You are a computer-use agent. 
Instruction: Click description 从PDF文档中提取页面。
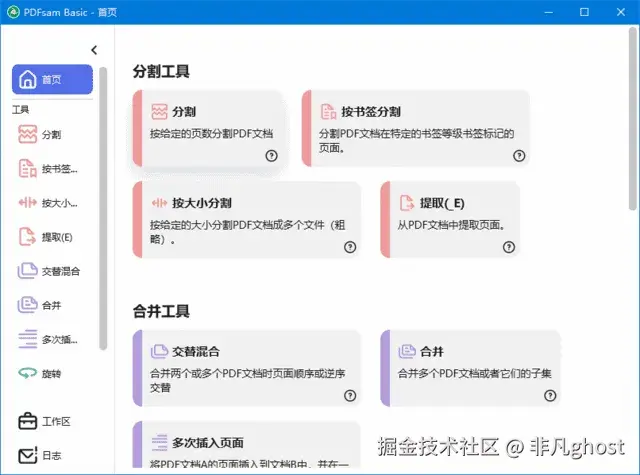[452, 225]
